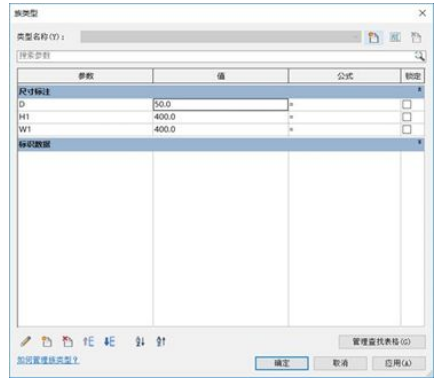The image size is (440, 384).
Task: Click the Delete Type icon at top right
Action: tap(416, 37)
